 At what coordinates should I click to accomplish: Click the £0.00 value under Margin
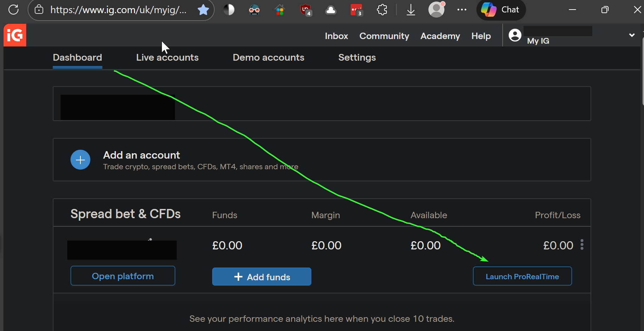pyautogui.click(x=326, y=246)
